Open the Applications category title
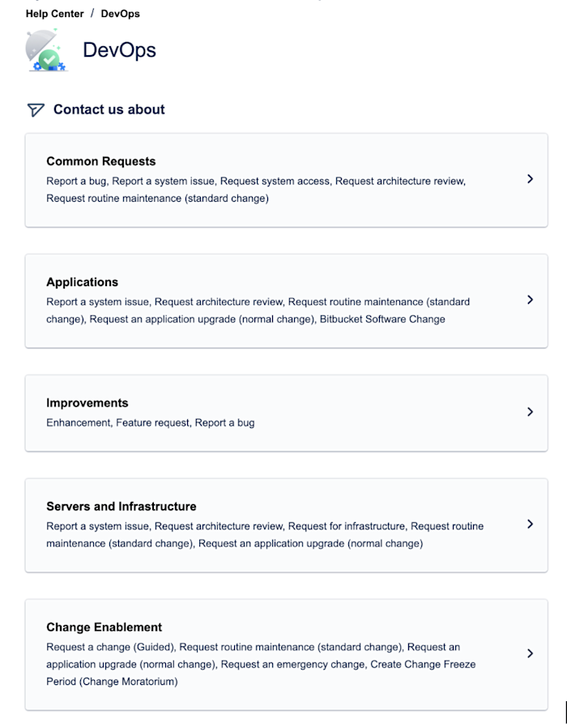 (x=82, y=282)
